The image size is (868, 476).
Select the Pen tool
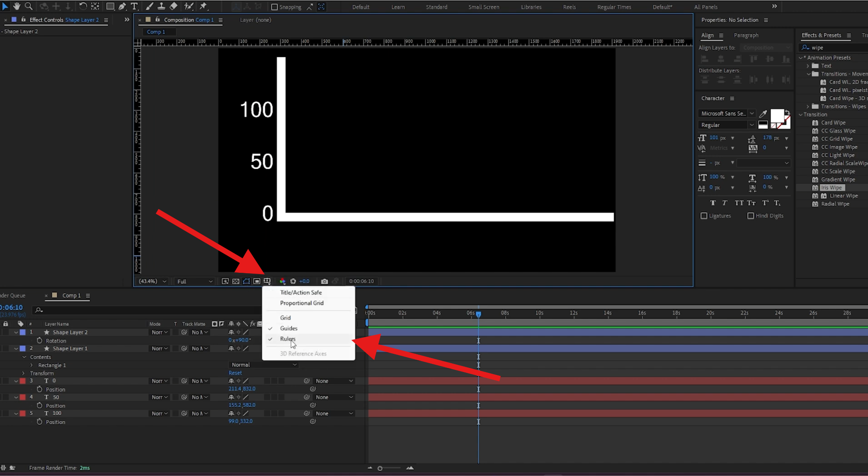(122, 6)
